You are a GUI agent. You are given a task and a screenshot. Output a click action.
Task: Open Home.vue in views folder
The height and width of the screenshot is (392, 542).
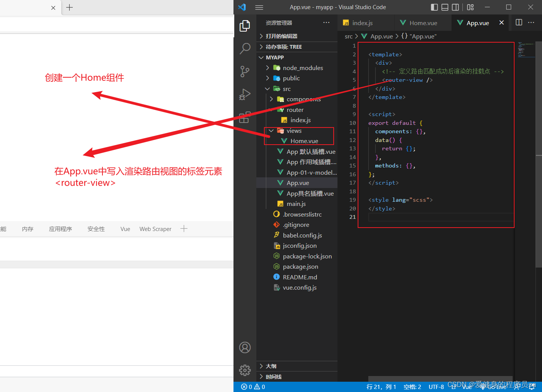(x=297, y=141)
